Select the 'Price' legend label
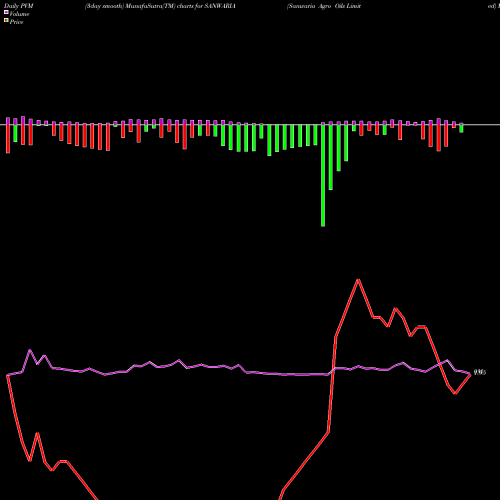Screen dimensions: 500x500 16,22
